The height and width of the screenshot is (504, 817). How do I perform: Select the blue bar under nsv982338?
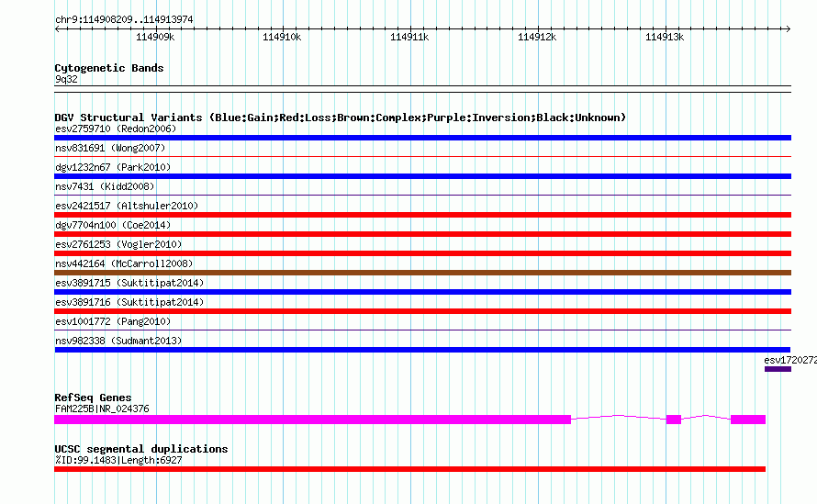pyautogui.click(x=422, y=350)
